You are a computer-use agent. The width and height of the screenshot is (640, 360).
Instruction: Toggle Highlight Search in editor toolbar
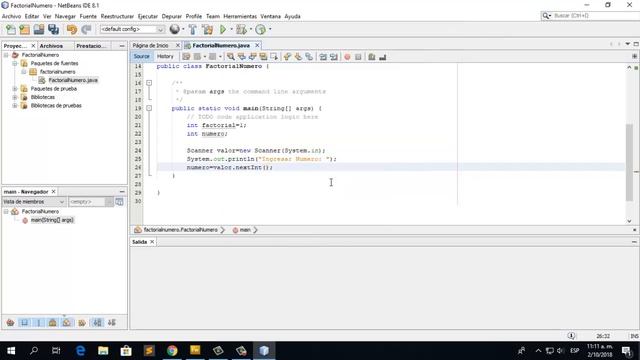click(x=263, y=57)
